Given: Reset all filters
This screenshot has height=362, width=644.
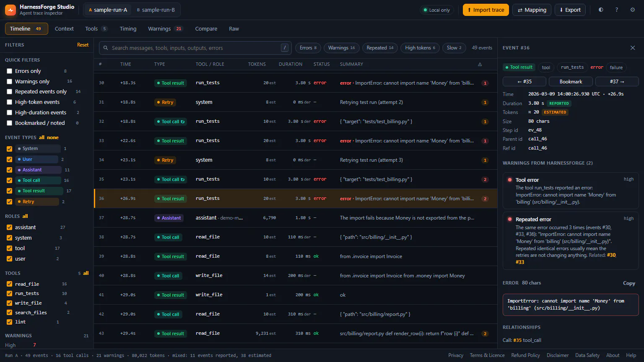Looking at the screenshot, I should [x=83, y=45].
